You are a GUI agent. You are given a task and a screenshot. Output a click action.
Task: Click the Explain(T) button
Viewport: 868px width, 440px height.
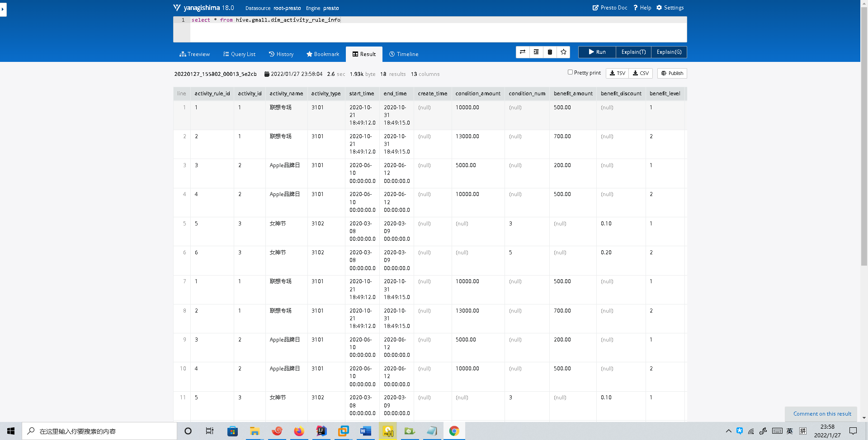(633, 52)
